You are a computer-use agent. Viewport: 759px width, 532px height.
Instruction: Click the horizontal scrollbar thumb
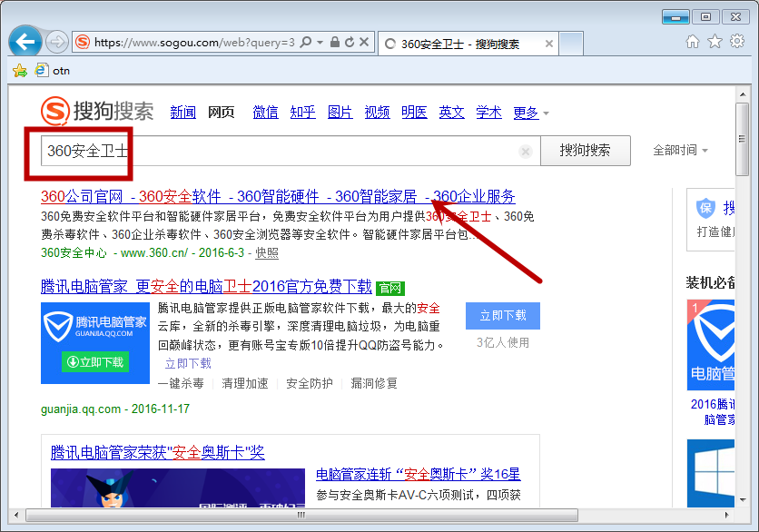click(x=301, y=515)
